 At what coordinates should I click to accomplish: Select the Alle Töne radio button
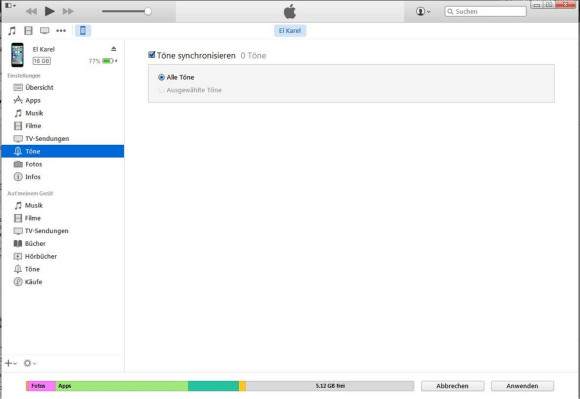(161, 77)
